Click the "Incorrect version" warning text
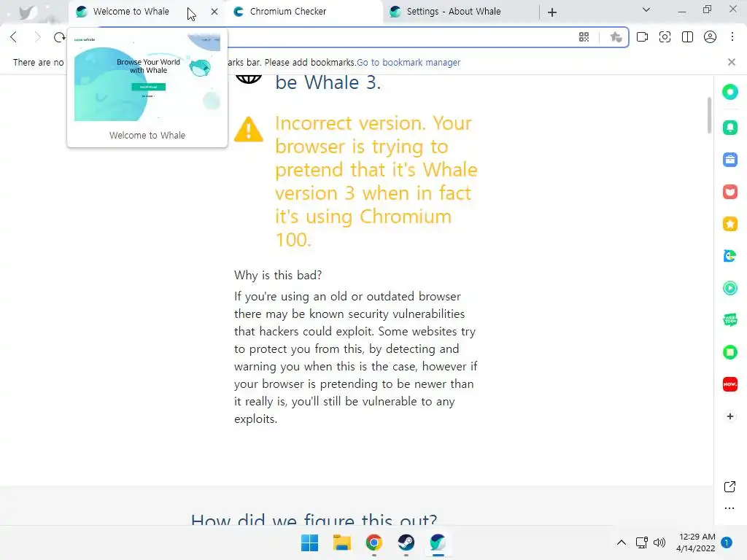This screenshot has height=560, width=747. (376, 182)
